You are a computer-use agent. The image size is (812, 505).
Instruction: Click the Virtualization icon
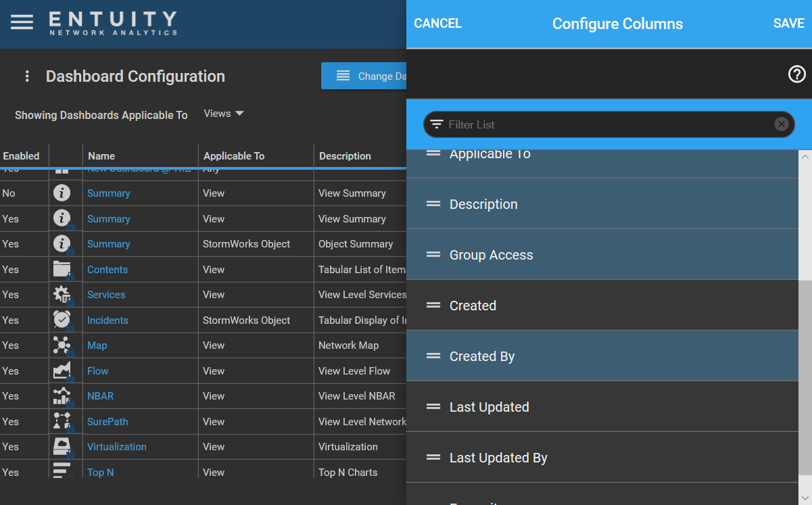[63, 446]
